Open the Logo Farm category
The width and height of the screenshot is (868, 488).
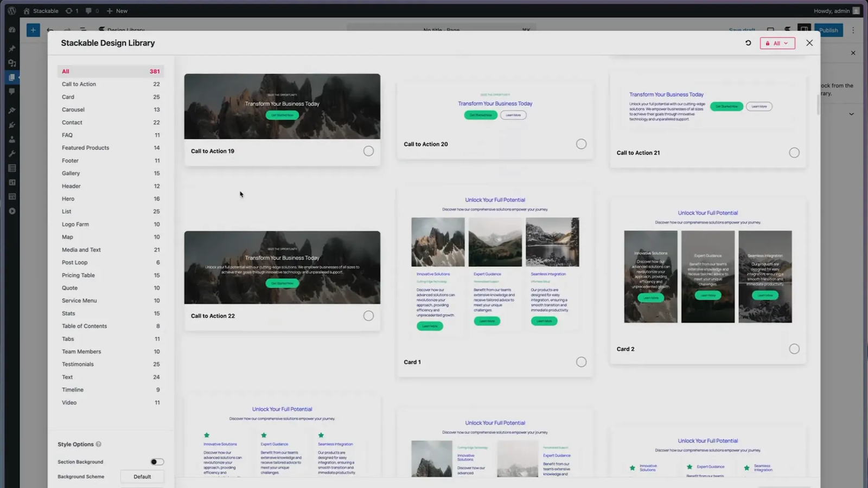[x=111, y=224]
